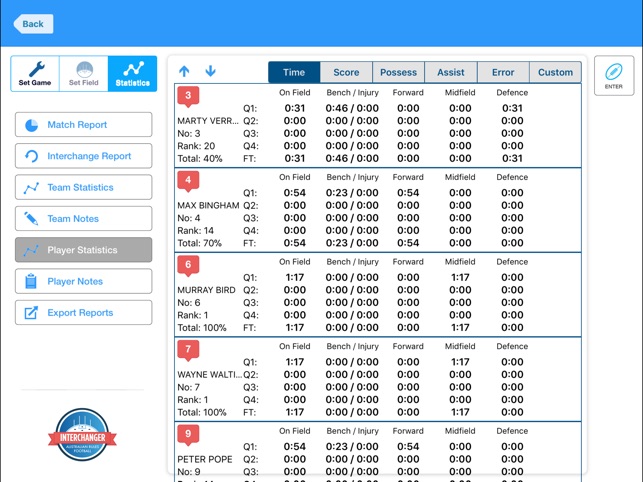The height and width of the screenshot is (482, 643).
Task: Select MURRAY BIRD player name
Action: pyautogui.click(x=206, y=290)
